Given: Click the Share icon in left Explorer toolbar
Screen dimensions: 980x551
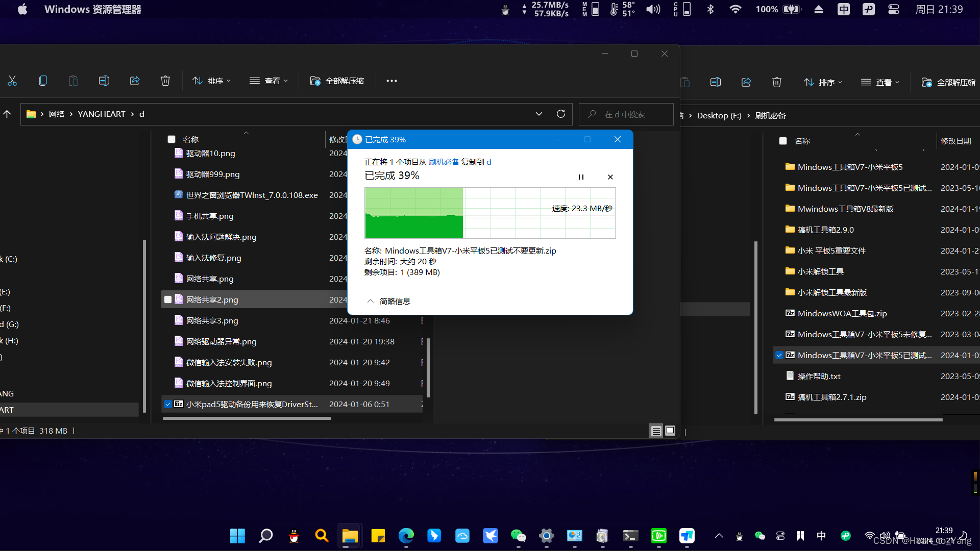Looking at the screenshot, I should [135, 81].
